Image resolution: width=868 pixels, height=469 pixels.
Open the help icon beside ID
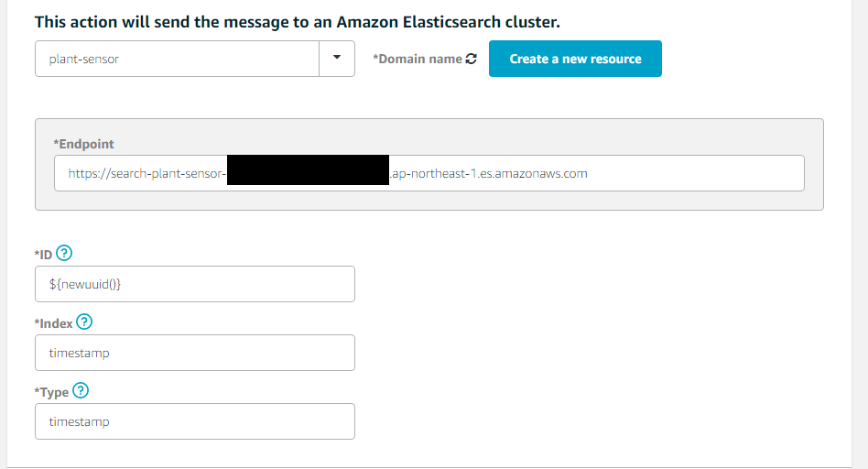(x=64, y=253)
